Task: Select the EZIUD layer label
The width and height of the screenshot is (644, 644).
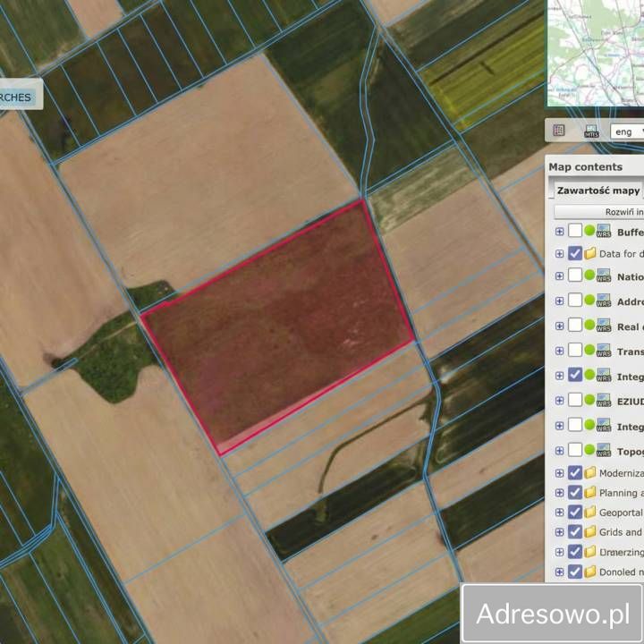Action: click(631, 402)
